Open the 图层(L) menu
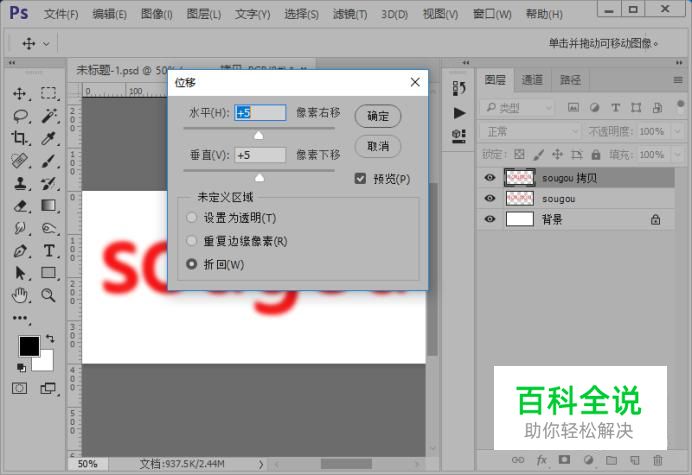 point(203,14)
